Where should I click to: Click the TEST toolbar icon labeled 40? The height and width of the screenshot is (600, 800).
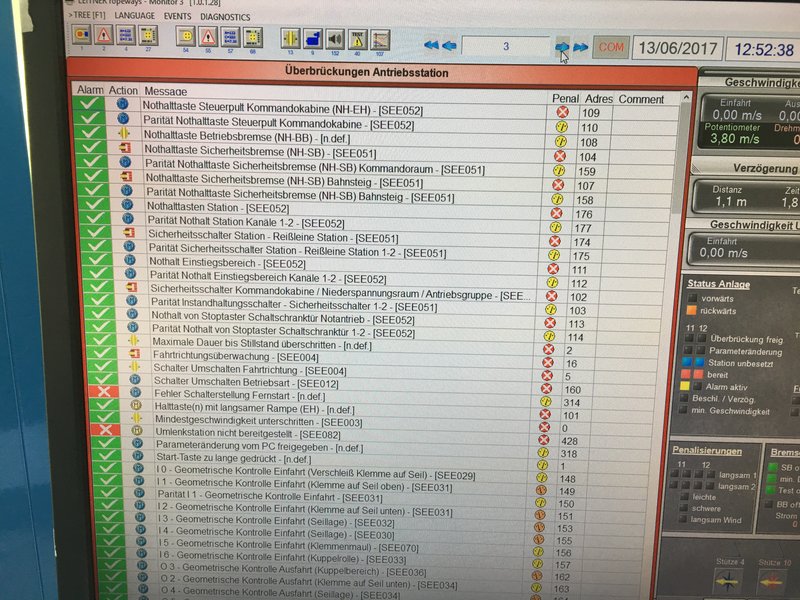357,37
